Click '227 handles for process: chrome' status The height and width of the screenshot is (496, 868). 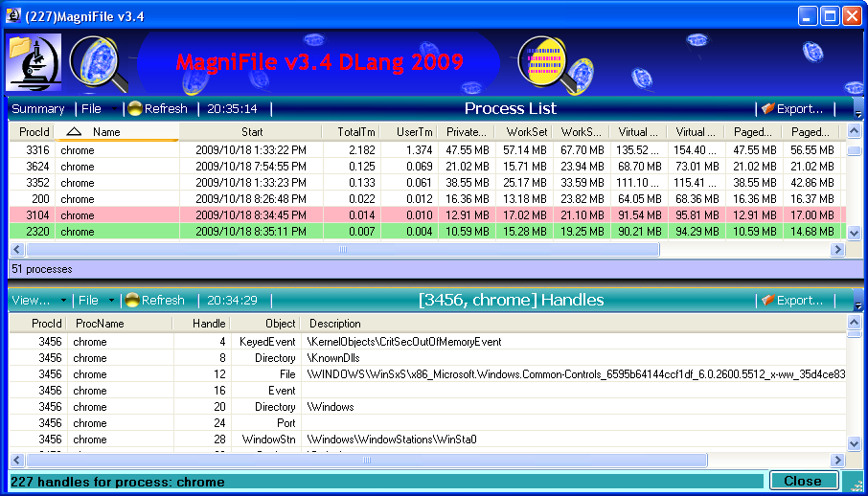(118, 482)
